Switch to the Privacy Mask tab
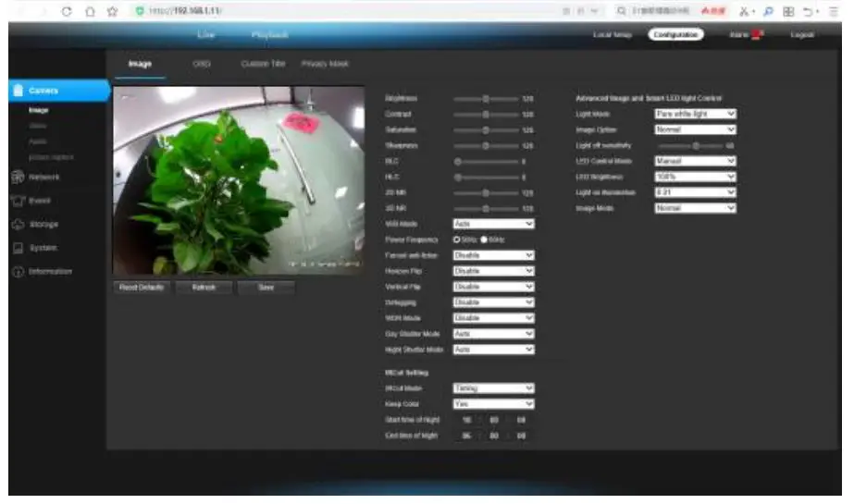The width and height of the screenshot is (854, 504). tap(325, 64)
